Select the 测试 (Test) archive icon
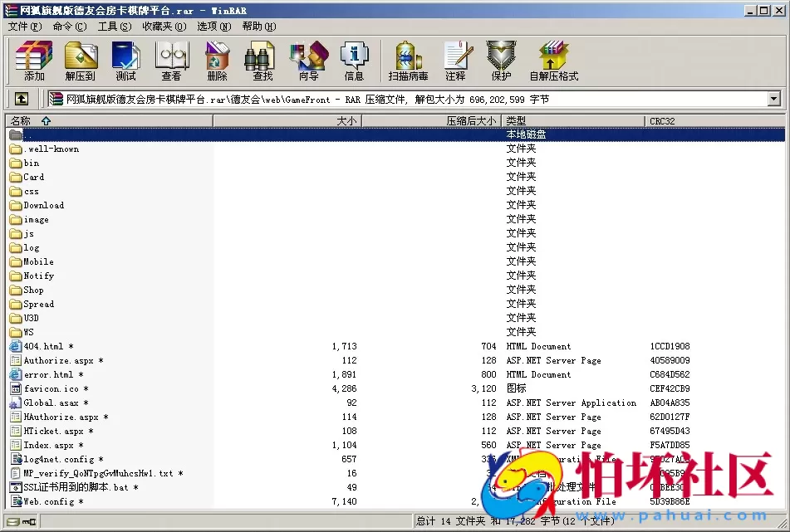The height and width of the screenshot is (532, 790). [x=125, y=60]
